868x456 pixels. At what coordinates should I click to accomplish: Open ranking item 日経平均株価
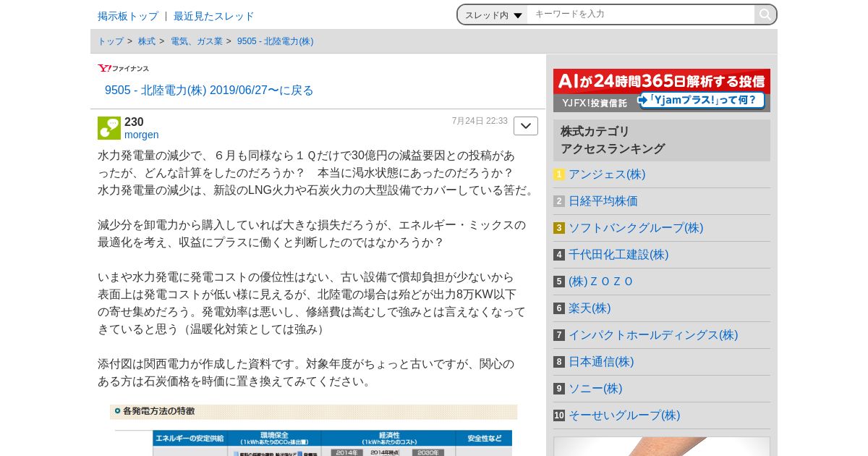point(603,201)
